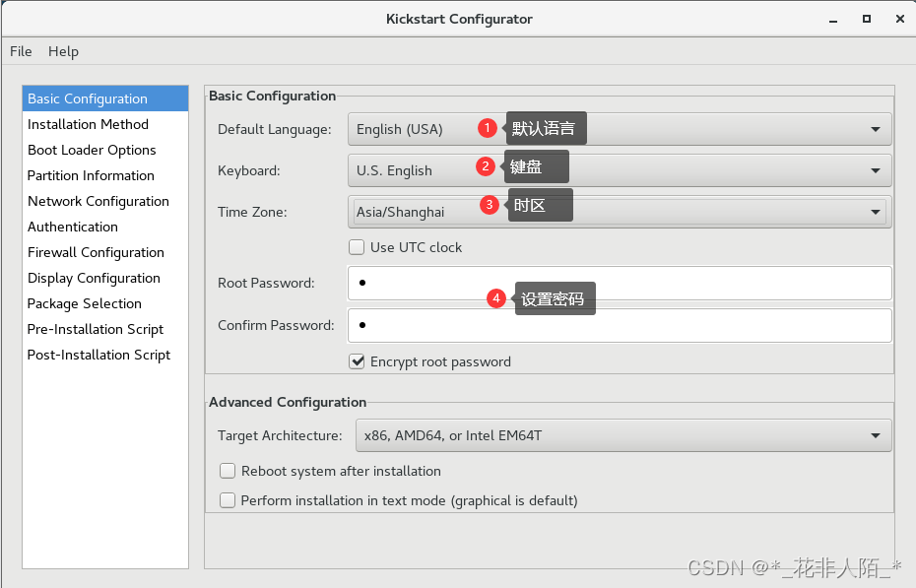Open Post-Installation Script settings
This screenshot has height=588, width=916.
[98, 355]
